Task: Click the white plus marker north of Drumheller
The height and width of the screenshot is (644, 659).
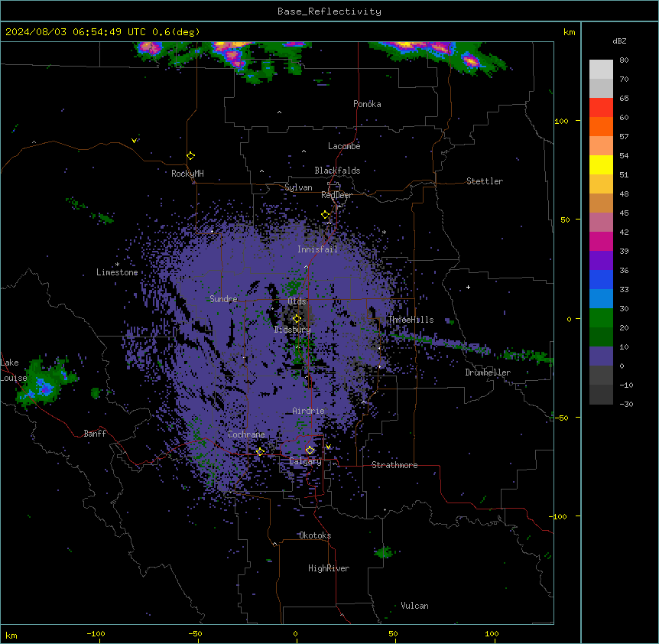Action: coord(468,287)
